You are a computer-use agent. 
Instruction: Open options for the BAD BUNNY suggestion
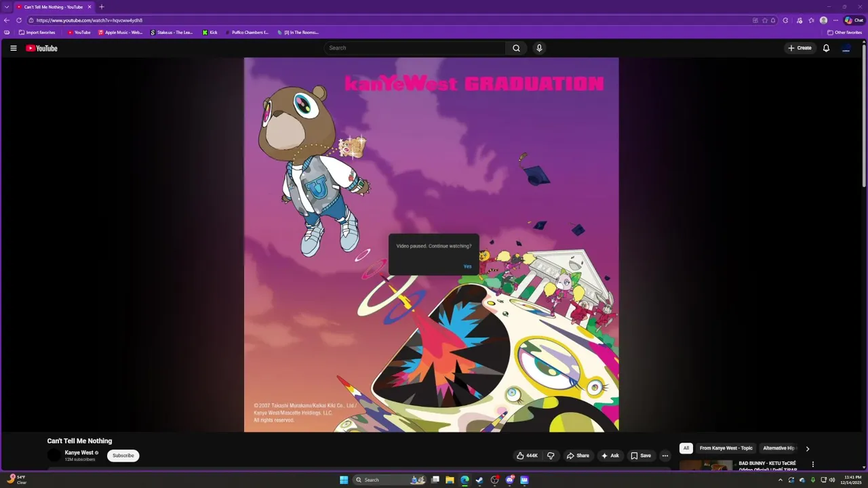812,464
